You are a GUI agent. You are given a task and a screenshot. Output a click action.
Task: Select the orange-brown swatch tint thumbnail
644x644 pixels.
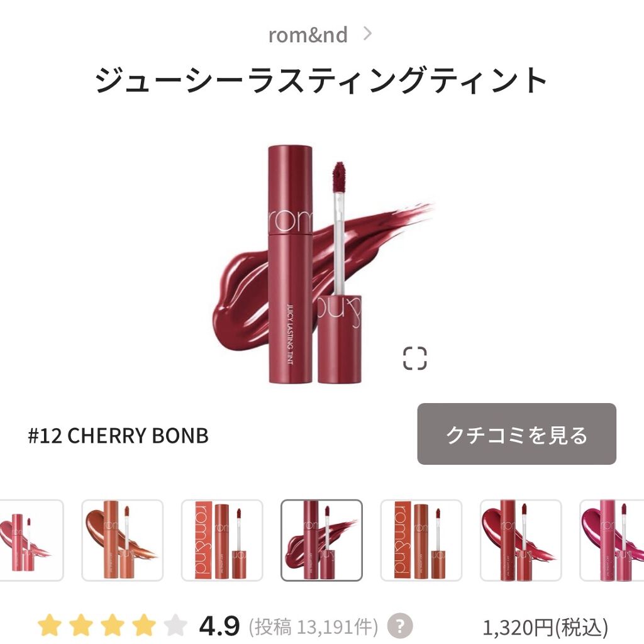[123, 540]
